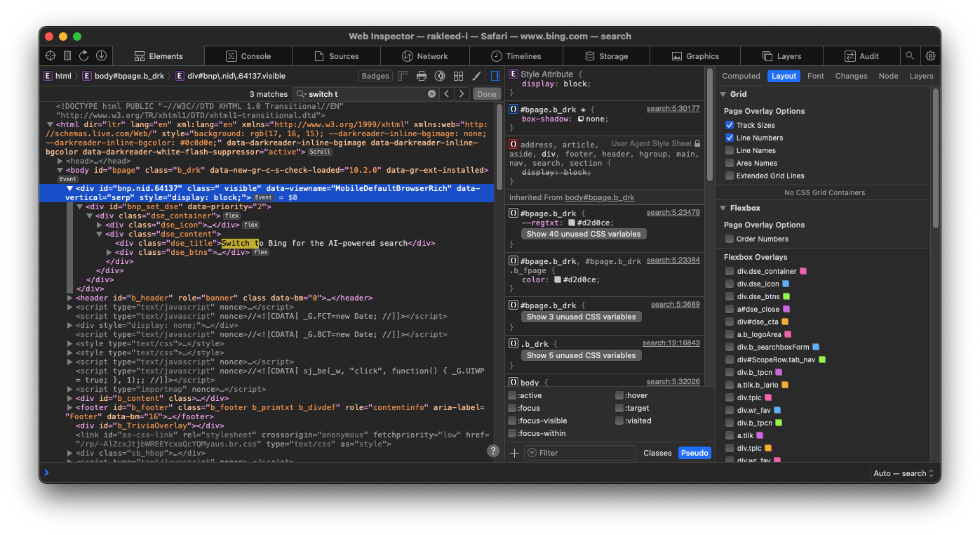Show 40 unused CSS variables

tap(584, 234)
